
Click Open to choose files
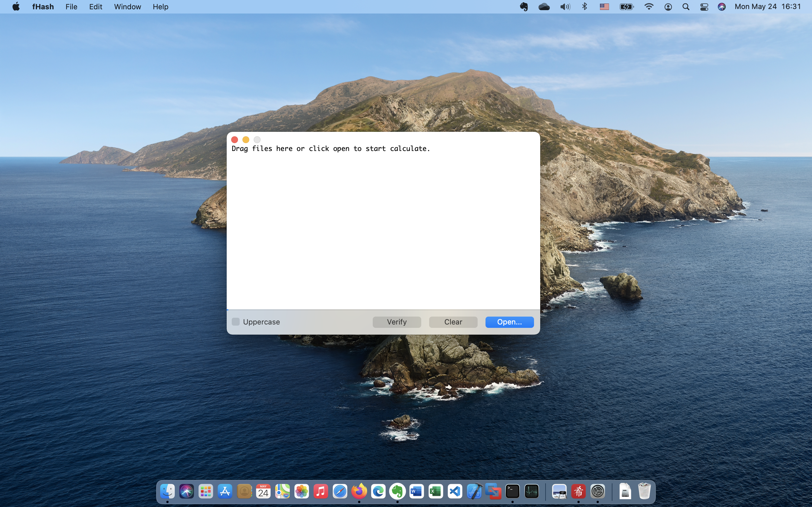509,322
